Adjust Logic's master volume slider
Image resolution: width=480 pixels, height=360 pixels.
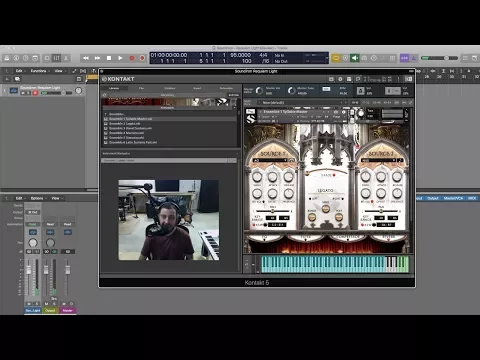pyautogui.click(x=439, y=58)
